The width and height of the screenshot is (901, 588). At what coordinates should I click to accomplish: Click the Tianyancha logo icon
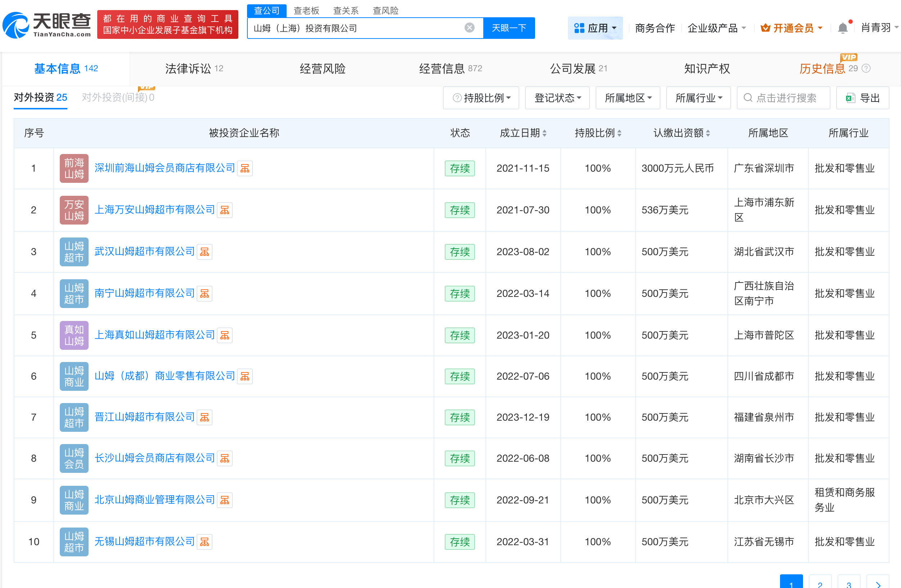pos(16,25)
